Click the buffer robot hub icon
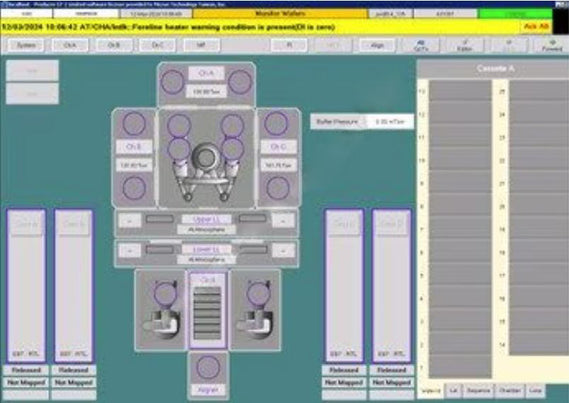 pos(206,158)
